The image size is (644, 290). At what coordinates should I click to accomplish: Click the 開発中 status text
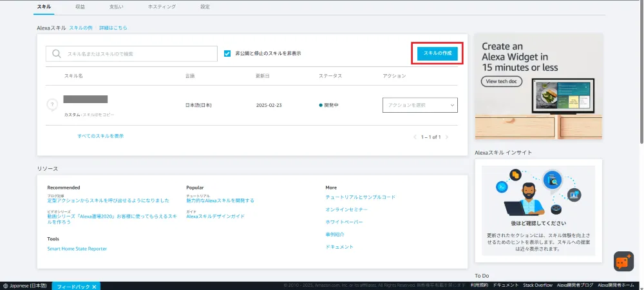332,105
